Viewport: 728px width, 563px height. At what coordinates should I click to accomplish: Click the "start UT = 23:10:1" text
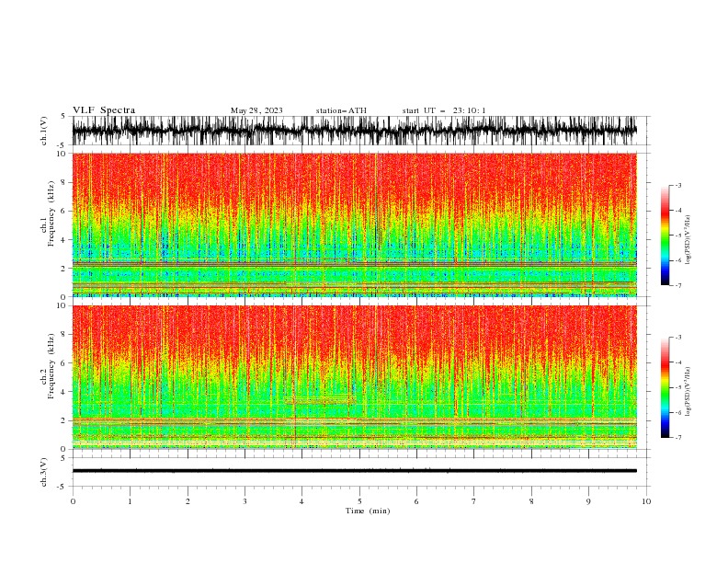[444, 110]
